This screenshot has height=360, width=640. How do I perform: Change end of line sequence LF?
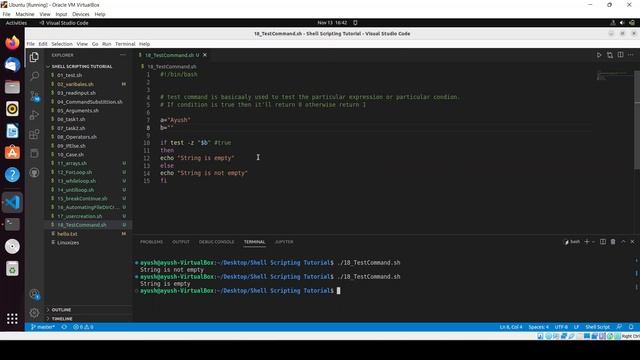click(x=576, y=327)
